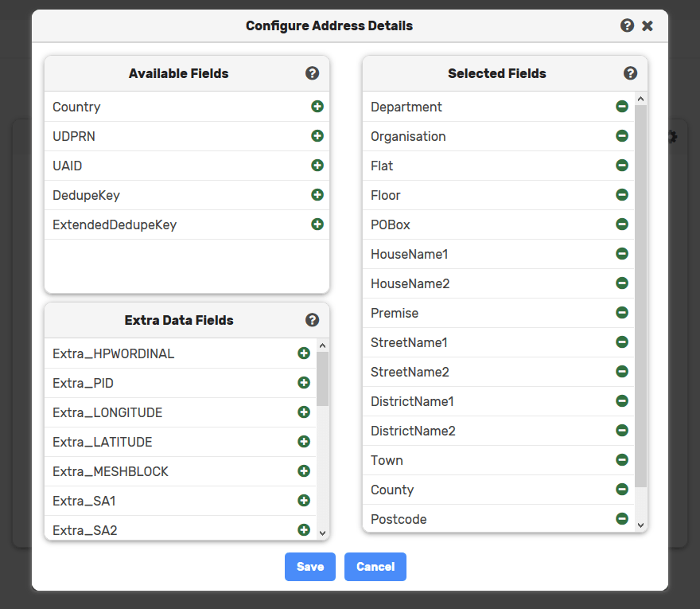Add the Country field via plus icon
The image size is (700, 609).
click(x=317, y=107)
